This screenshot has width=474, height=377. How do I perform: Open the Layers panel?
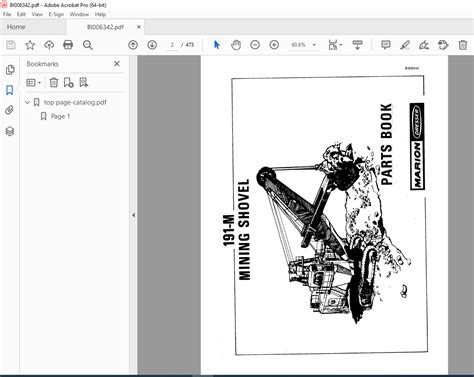10,131
